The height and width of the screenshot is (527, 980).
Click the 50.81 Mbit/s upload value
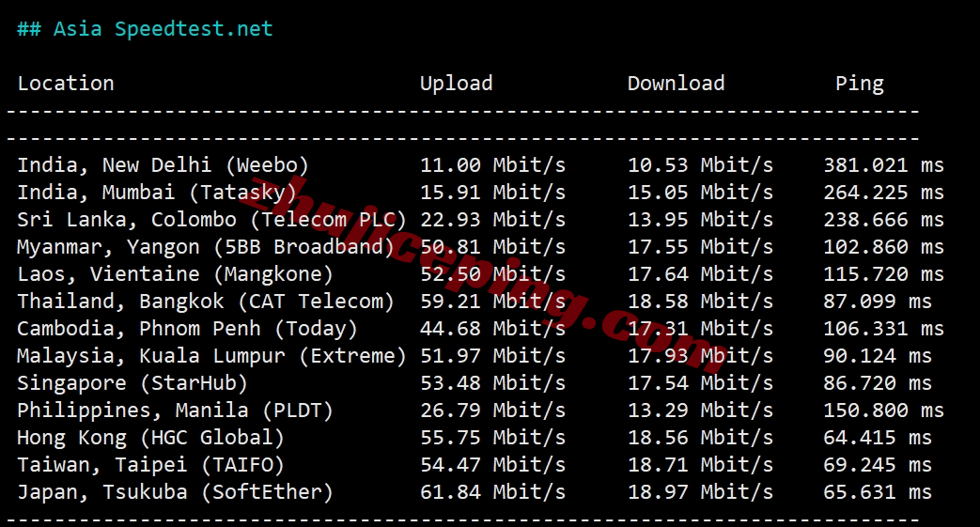click(x=492, y=247)
